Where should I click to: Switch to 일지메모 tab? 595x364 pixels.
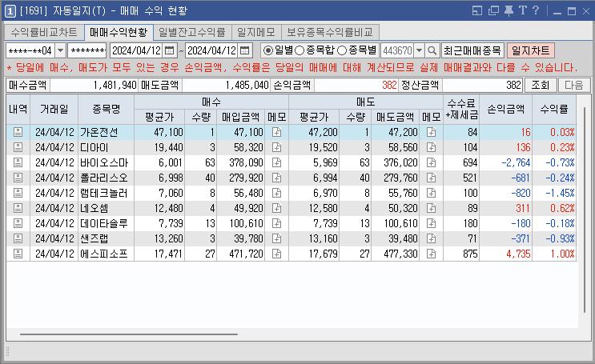tap(256, 33)
